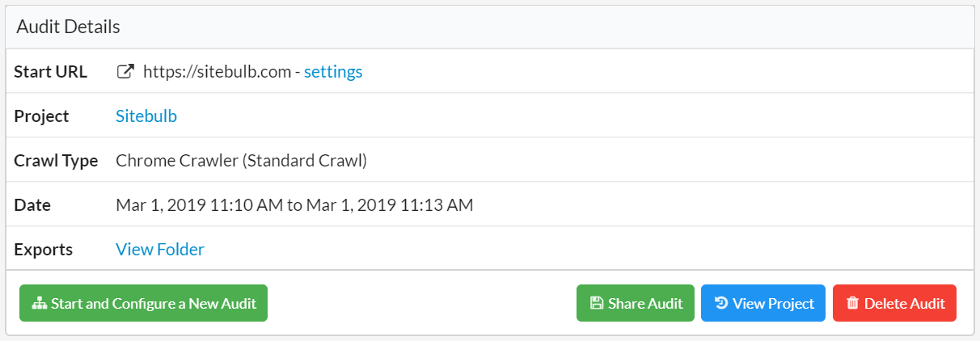Image resolution: width=980 pixels, height=341 pixels.
Task: Choose the blue View Project button label
Action: click(x=773, y=304)
